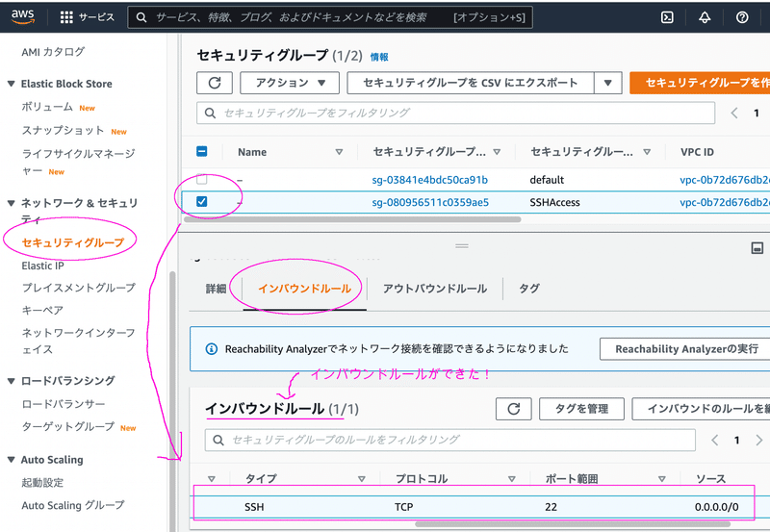This screenshot has width=770, height=532.
Task: Open the help question mark icon
Action: 742,17
